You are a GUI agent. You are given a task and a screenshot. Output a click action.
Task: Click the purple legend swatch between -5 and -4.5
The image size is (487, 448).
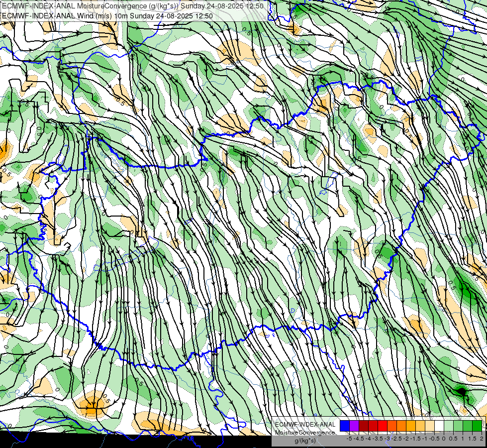coord(354,426)
